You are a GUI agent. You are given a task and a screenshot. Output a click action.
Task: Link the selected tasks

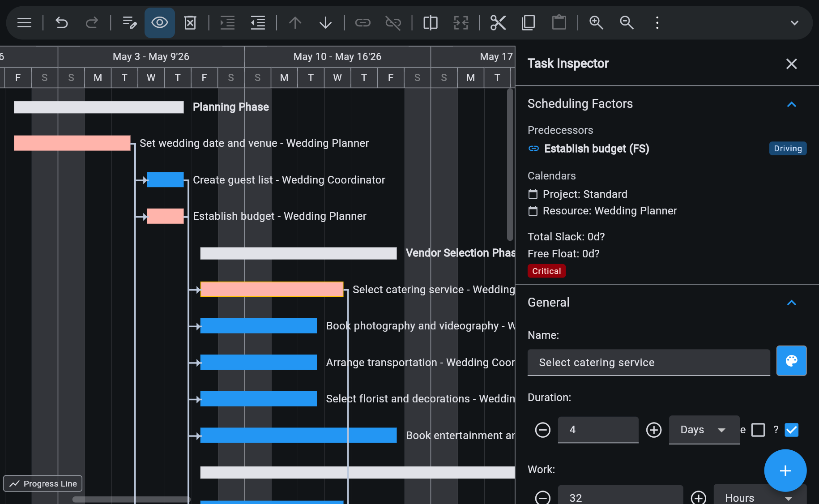363,22
